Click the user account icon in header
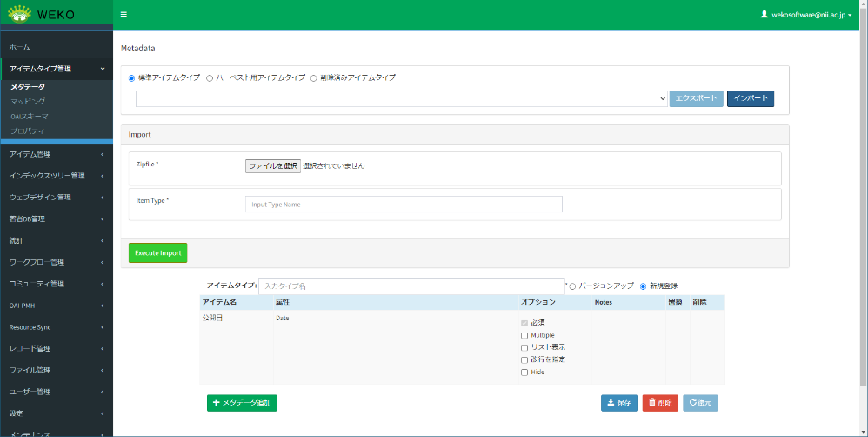This screenshot has height=437, width=868. tap(765, 15)
